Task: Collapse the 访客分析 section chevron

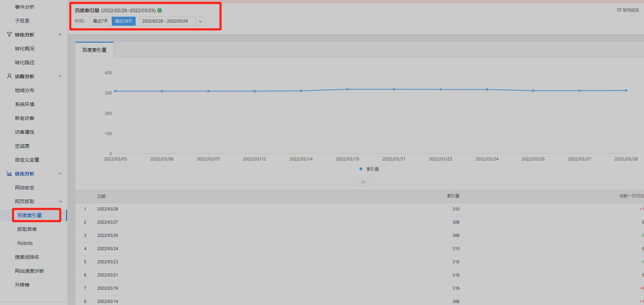Action: point(60,76)
